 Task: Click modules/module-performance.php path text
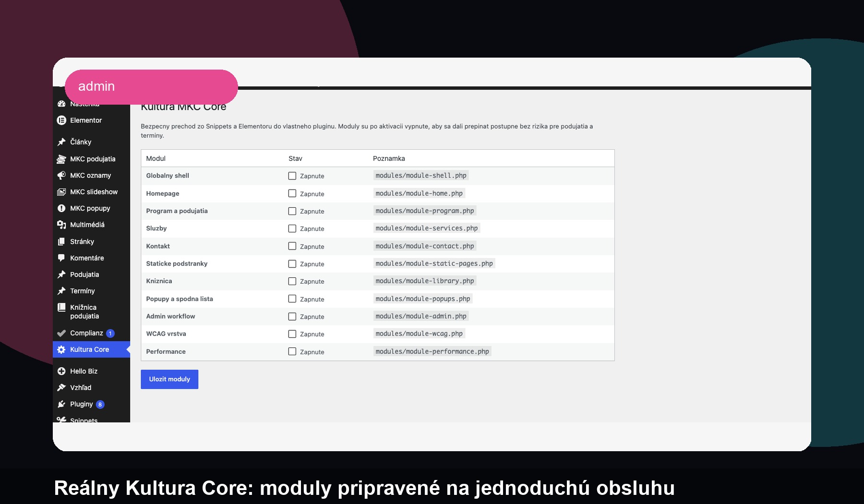(432, 351)
